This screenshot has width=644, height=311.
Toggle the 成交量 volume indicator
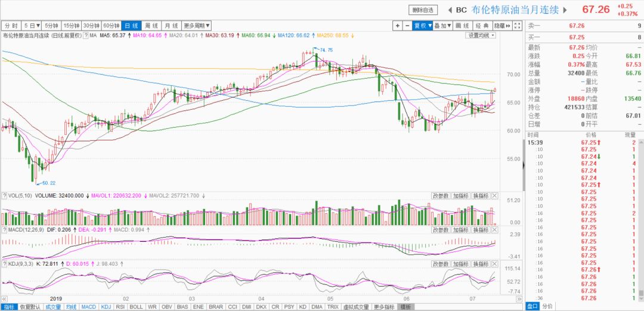point(54,307)
